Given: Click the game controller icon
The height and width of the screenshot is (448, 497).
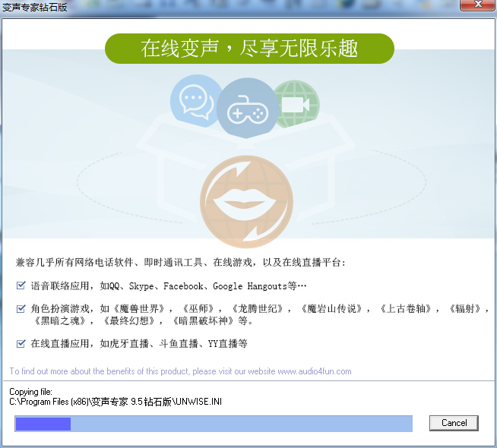Looking at the screenshot, I should pyautogui.click(x=248, y=109).
